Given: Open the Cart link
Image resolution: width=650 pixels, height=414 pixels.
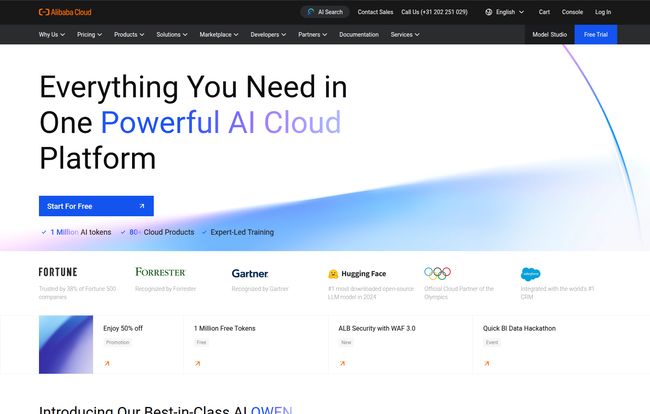Looking at the screenshot, I should click(x=544, y=12).
